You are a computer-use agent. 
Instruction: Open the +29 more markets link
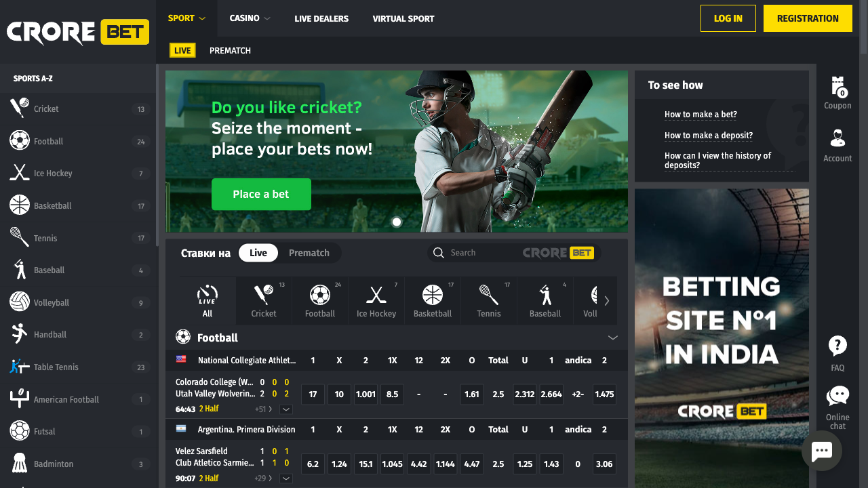point(264,479)
